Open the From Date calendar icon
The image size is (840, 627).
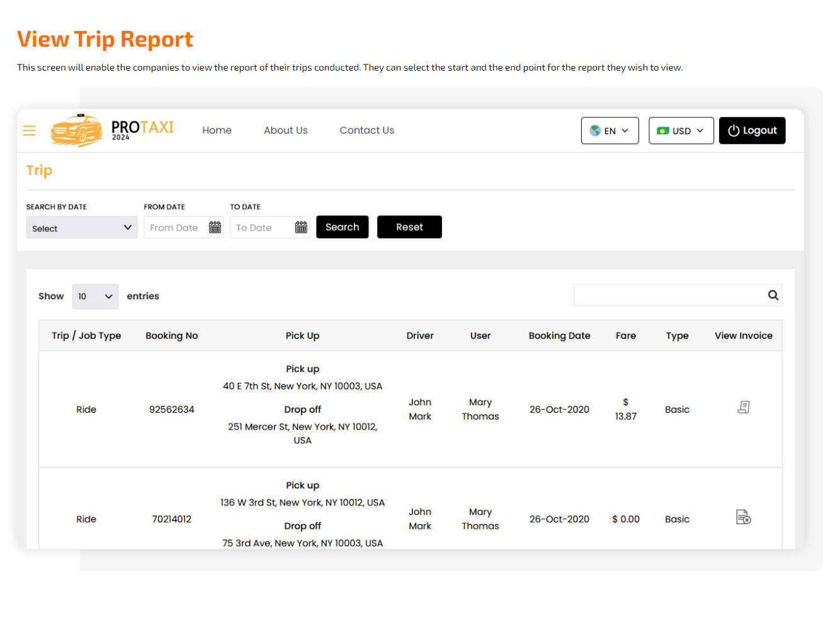point(215,227)
